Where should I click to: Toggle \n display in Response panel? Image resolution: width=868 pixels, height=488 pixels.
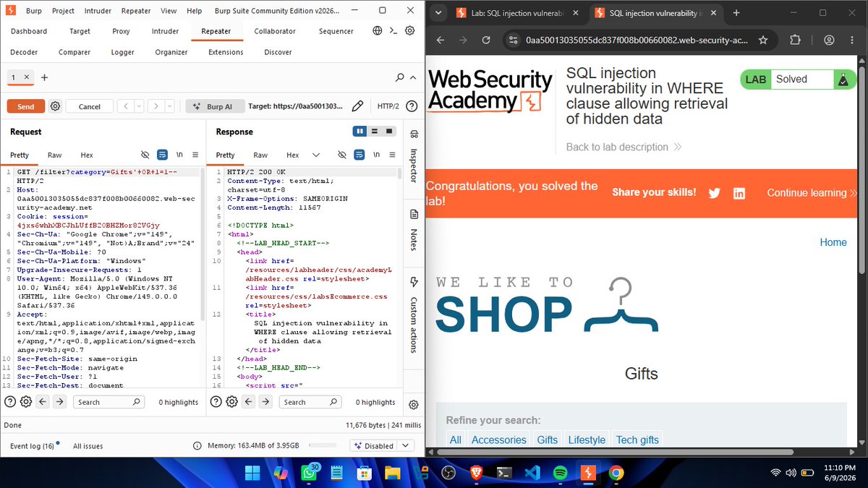tap(377, 155)
